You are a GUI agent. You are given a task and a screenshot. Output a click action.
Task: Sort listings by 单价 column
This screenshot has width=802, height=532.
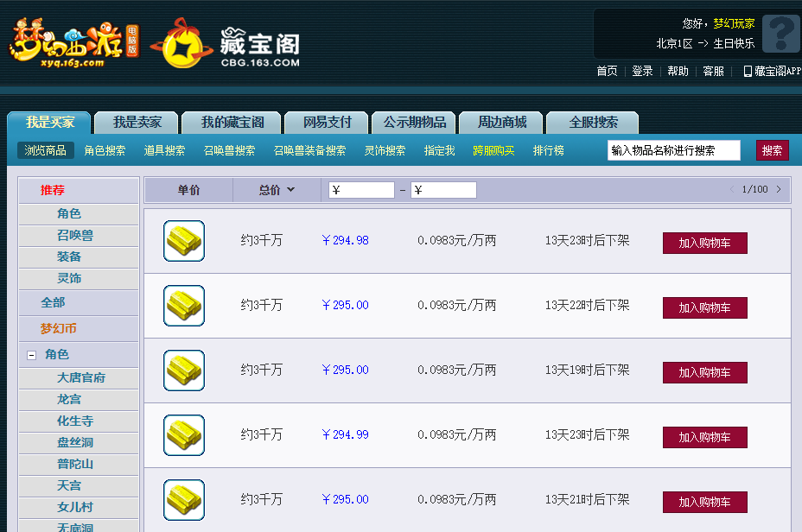click(188, 190)
